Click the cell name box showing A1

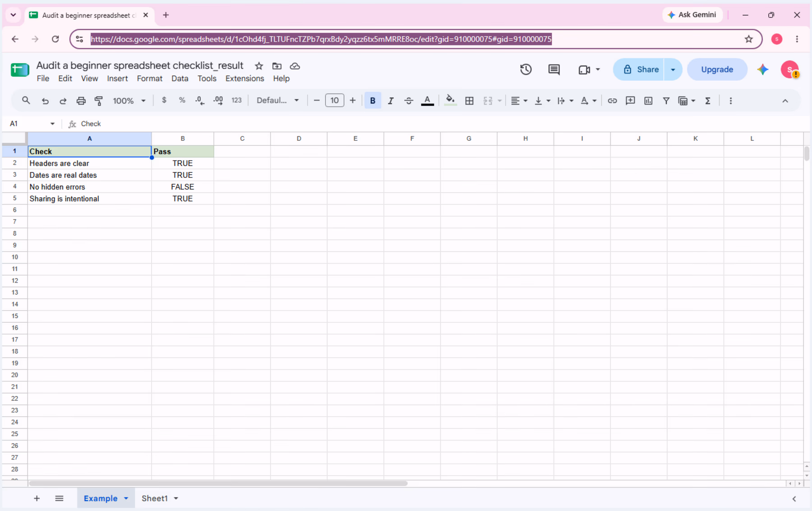[32, 124]
